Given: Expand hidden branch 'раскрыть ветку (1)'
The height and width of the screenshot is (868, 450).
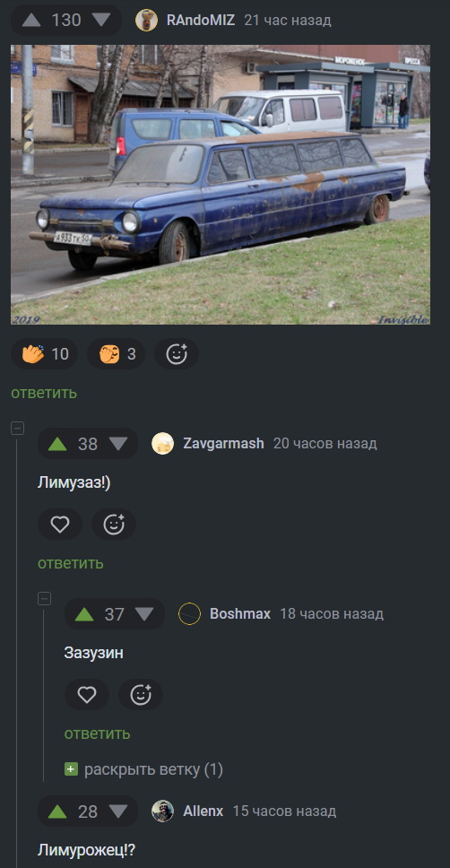Looking at the screenshot, I should pos(144,769).
